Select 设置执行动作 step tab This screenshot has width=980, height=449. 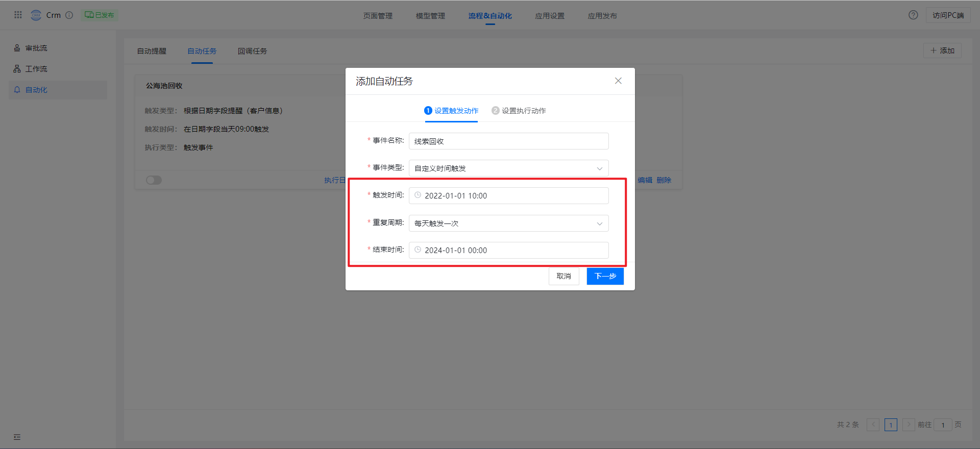click(519, 111)
